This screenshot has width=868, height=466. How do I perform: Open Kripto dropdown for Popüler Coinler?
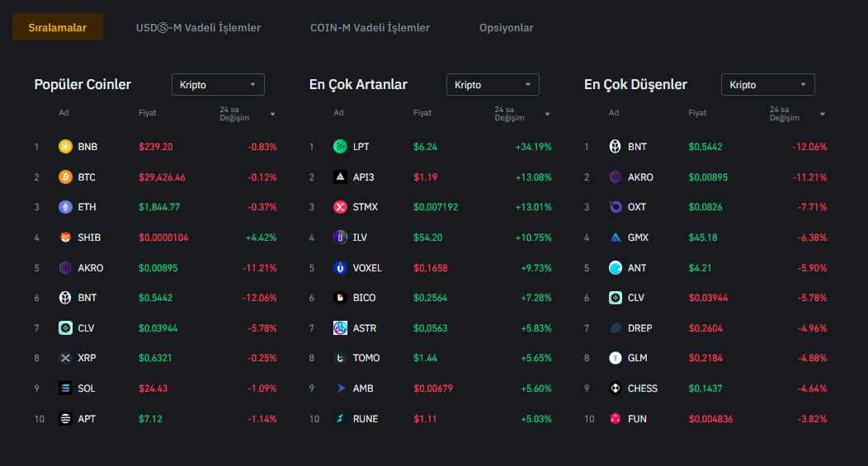(218, 85)
